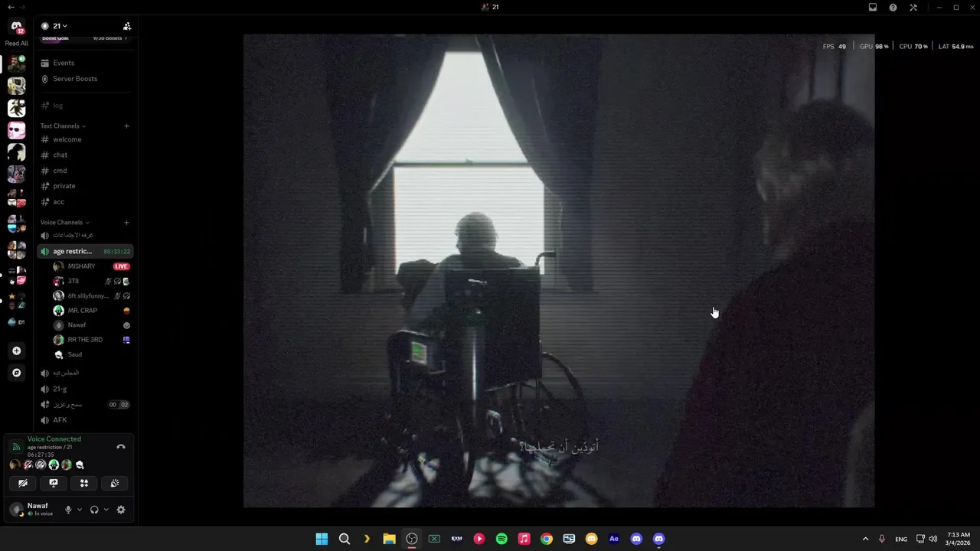Open File Explorer from taskbar
980x551 pixels.
tap(389, 539)
